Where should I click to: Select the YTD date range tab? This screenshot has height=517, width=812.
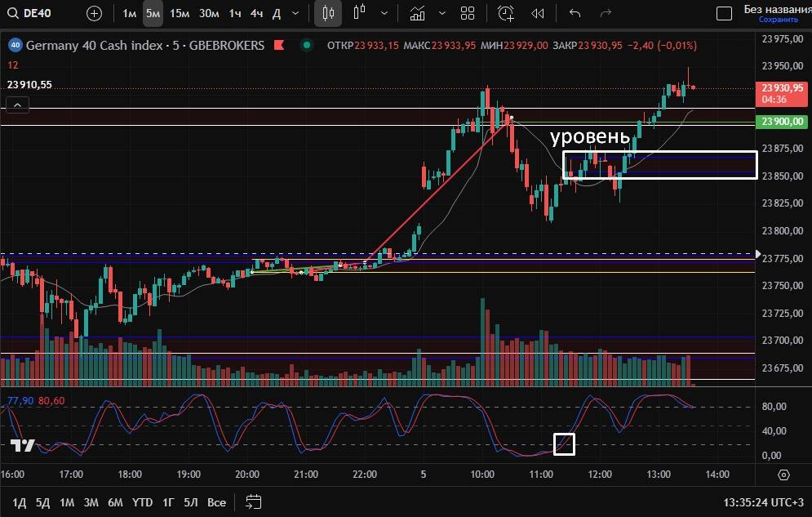point(143,501)
